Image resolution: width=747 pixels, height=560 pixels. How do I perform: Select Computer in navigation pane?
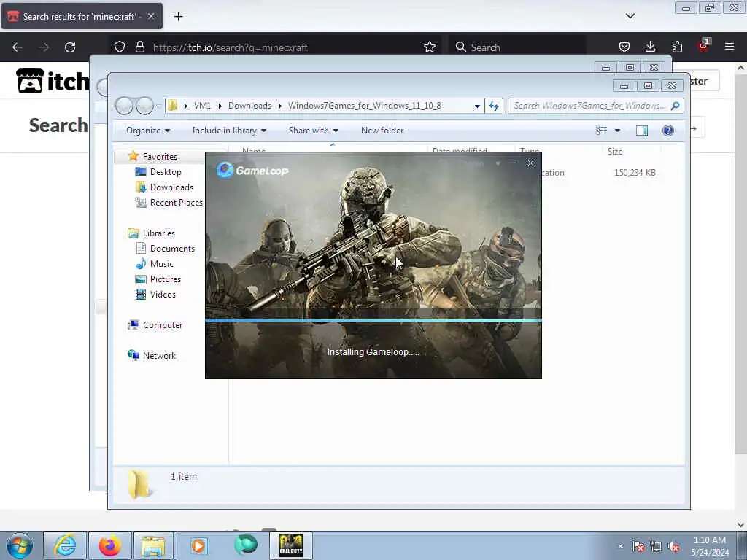point(163,325)
